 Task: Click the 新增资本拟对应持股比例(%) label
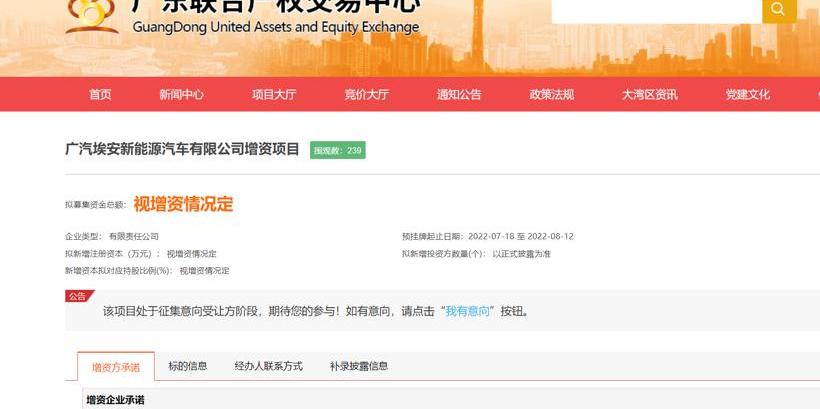point(119,271)
